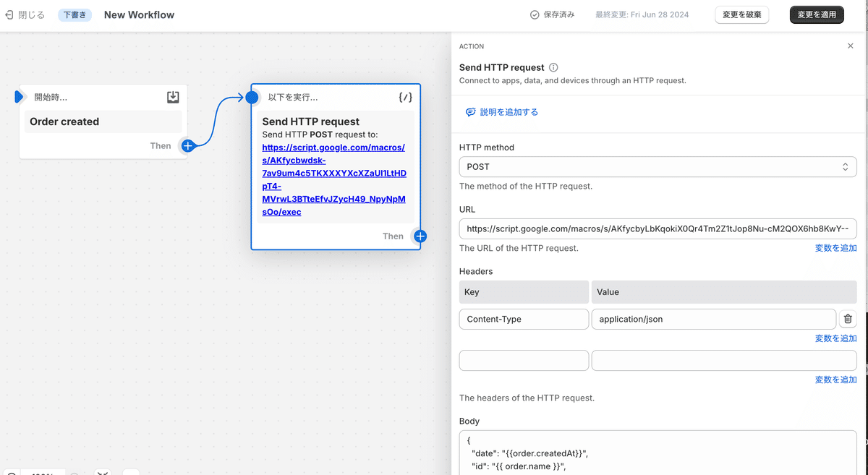Click 変数を追加 below Content-Type header row
The height and width of the screenshot is (475, 868).
click(835, 338)
